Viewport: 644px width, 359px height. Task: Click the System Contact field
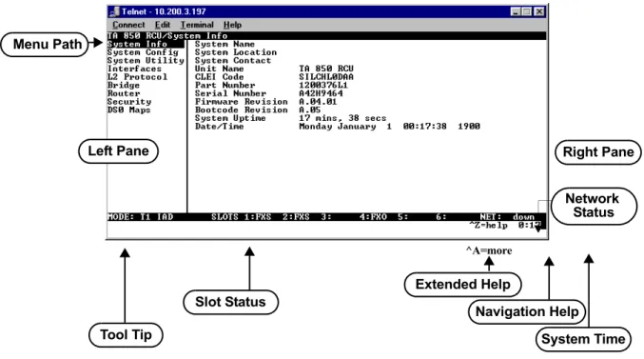233,60
